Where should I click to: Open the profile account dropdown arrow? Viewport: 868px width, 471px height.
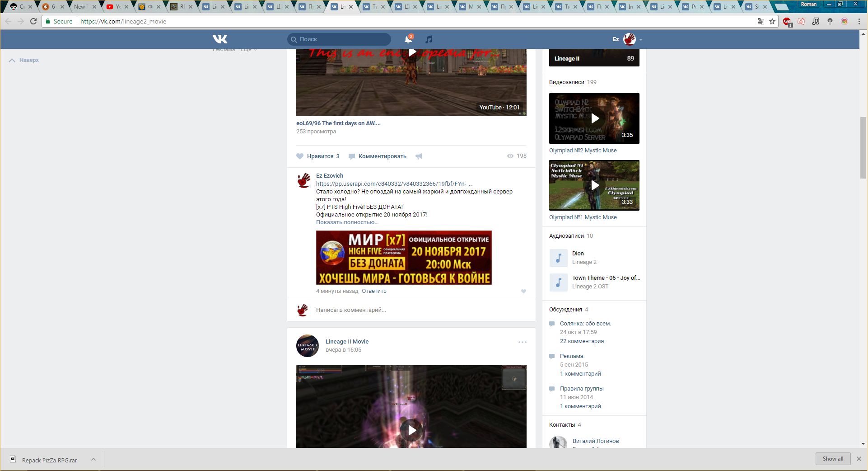(640, 40)
